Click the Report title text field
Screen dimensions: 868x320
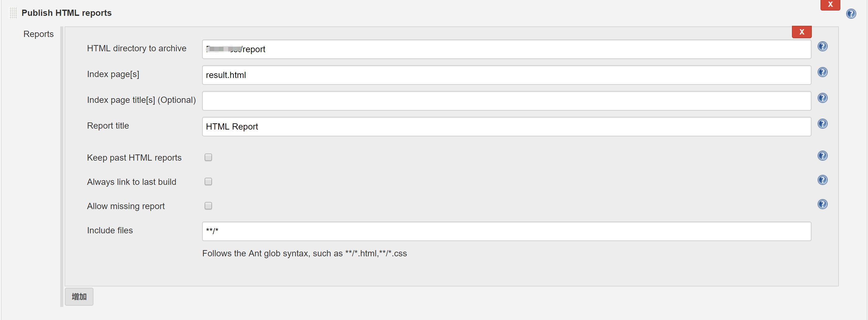505,127
